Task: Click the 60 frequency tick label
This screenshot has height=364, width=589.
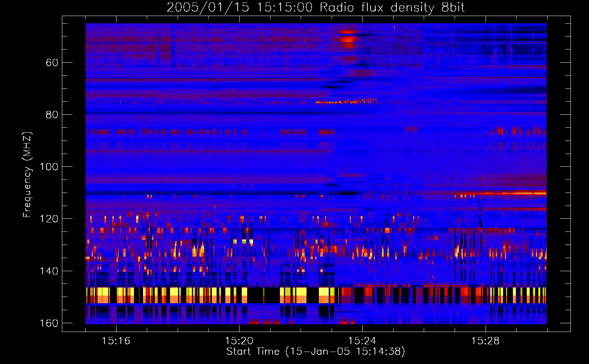Action: click(52, 63)
